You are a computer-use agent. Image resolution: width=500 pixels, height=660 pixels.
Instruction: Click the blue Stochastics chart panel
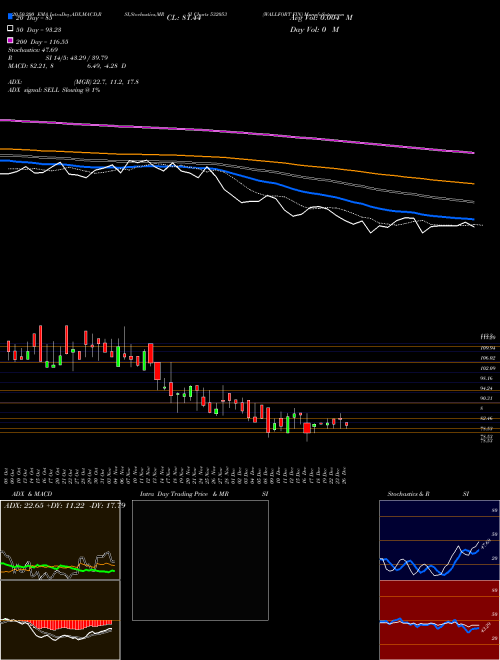pos(439,540)
